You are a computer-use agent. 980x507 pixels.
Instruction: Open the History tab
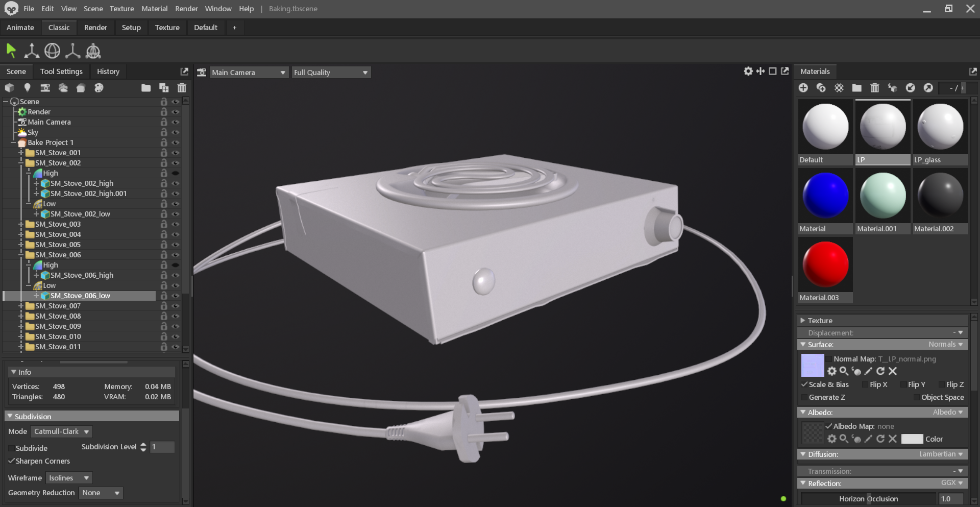click(x=108, y=71)
